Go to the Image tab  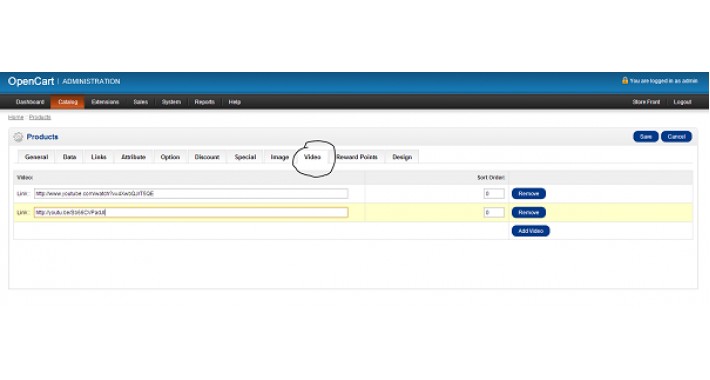[x=279, y=157]
